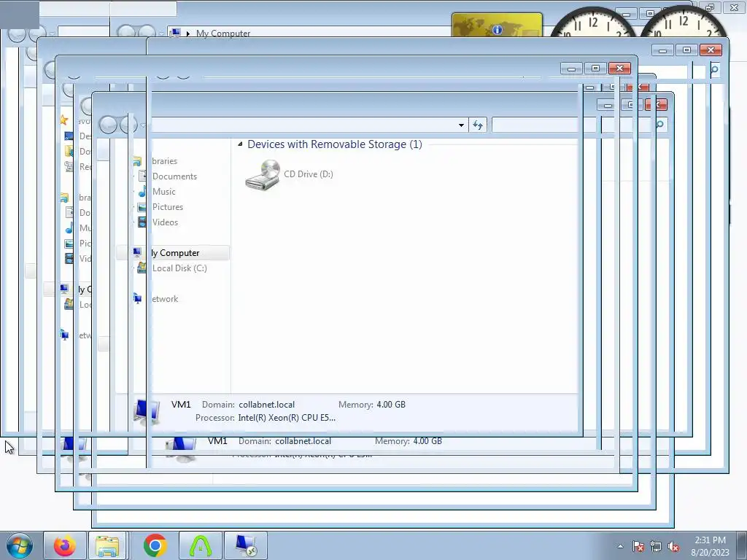Open the Windows Start menu
This screenshot has width=747, height=560.
(20, 545)
